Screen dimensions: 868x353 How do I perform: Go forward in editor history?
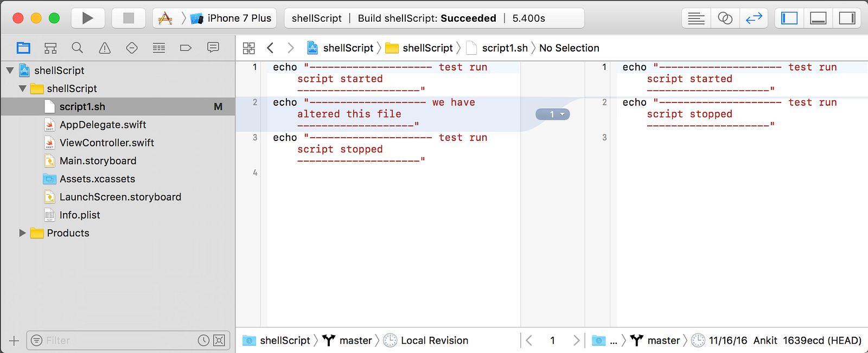pyautogui.click(x=291, y=48)
